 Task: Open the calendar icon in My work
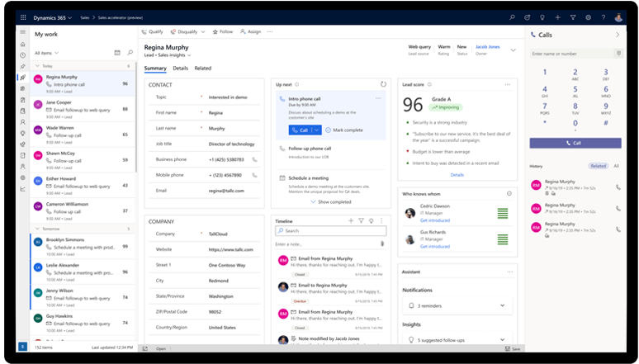tap(117, 53)
